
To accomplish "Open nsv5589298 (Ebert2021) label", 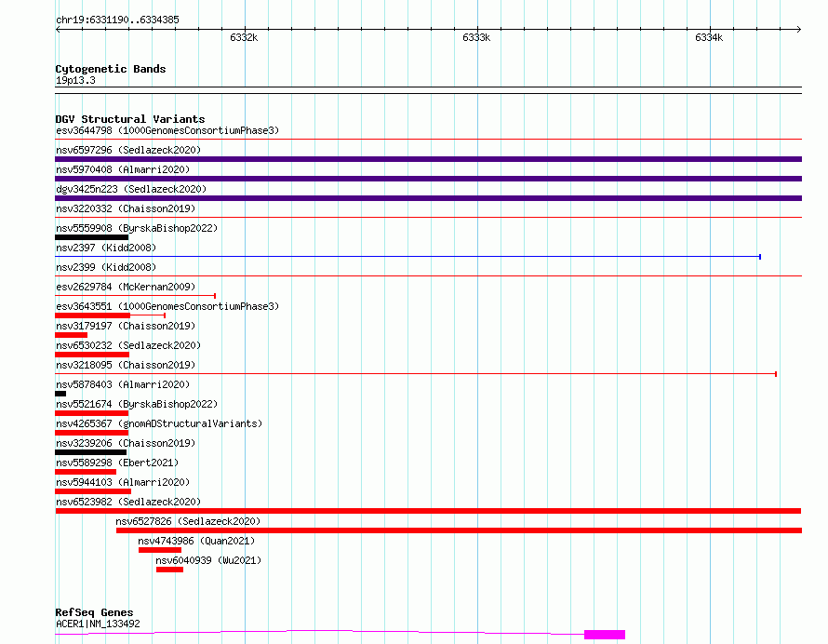I will (117, 463).
